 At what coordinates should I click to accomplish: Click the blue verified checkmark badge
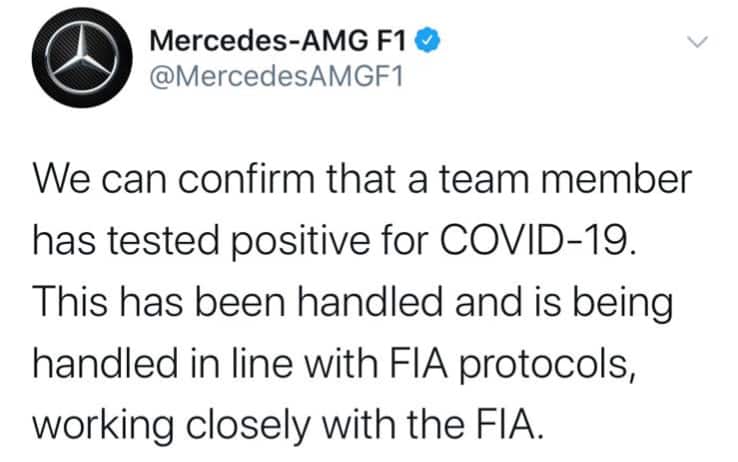click(425, 42)
